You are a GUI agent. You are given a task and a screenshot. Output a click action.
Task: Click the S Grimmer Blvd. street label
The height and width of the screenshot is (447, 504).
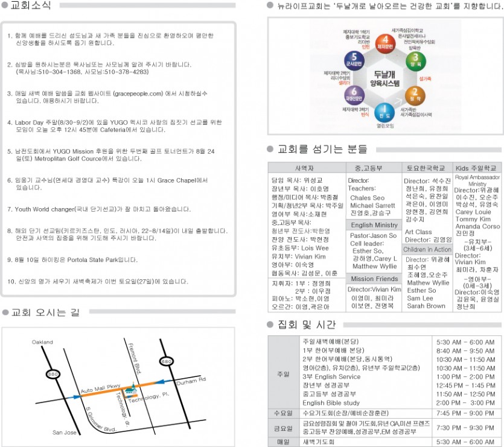click(101, 420)
